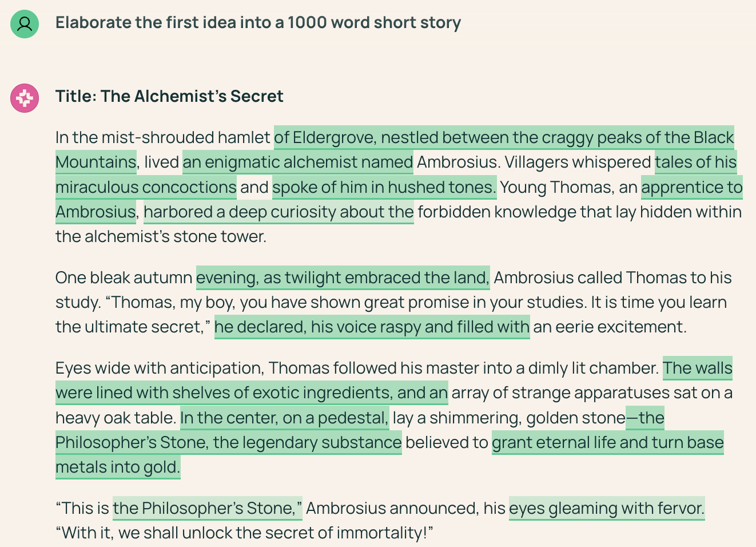The image size is (756, 547).
Task: Open highlight 'he declared, his voice raspy'
Action: (317, 327)
